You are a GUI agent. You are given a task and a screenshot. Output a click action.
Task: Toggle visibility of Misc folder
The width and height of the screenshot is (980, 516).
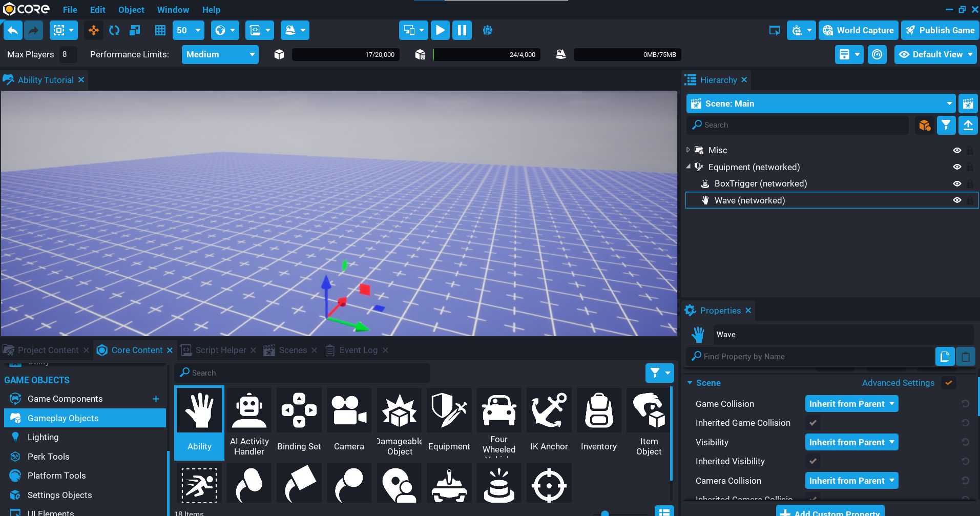[956, 150]
